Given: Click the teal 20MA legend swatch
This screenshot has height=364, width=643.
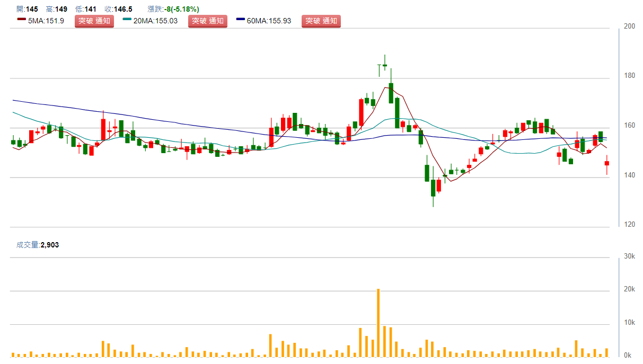Looking at the screenshot, I should (127, 20).
